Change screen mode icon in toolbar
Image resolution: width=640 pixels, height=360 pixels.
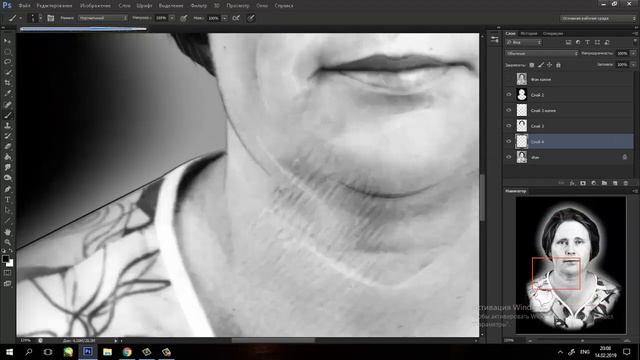(7, 284)
